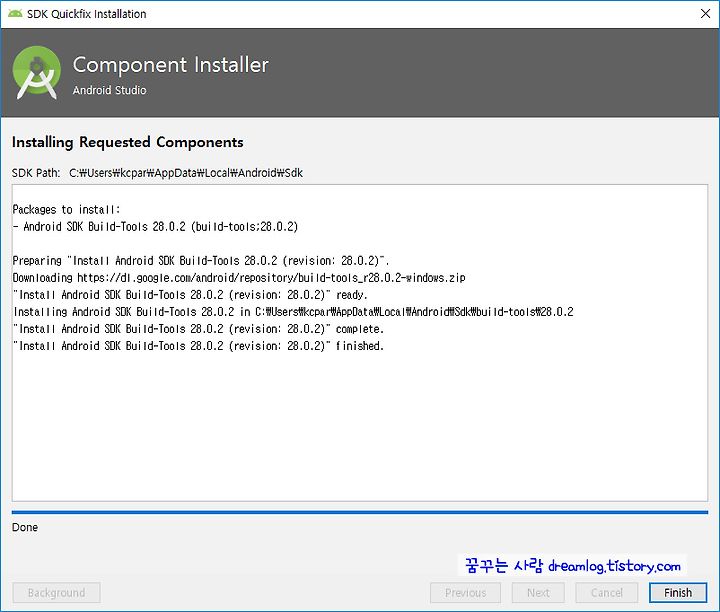This screenshot has width=720, height=612.
Task: Click the small Android icon in title bar
Action: click(15, 13)
